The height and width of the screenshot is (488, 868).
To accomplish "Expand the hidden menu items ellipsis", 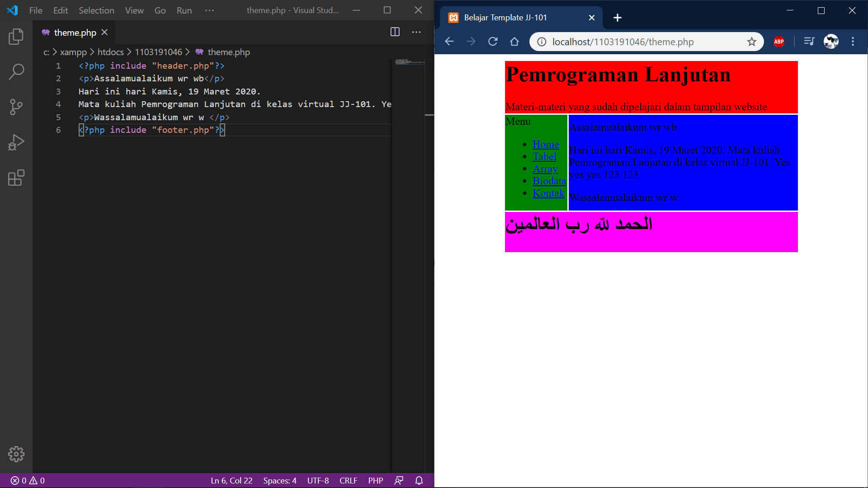I will pyautogui.click(x=209, y=10).
